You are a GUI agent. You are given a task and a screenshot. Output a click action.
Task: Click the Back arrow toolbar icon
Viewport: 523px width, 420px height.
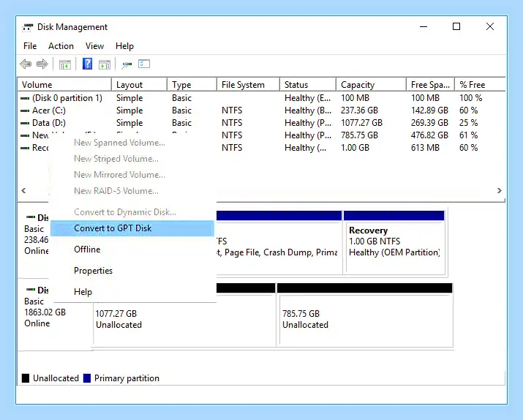click(x=26, y=64)
